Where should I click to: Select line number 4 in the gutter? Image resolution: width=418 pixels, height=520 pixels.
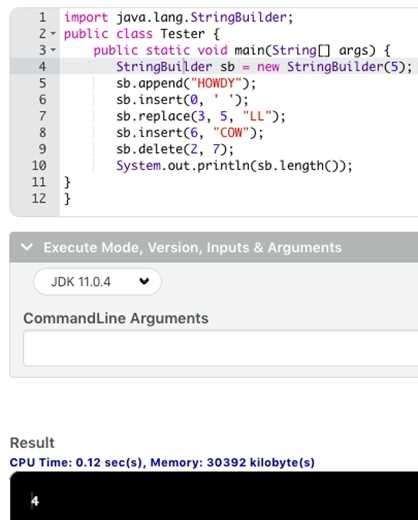pos(42,66)
